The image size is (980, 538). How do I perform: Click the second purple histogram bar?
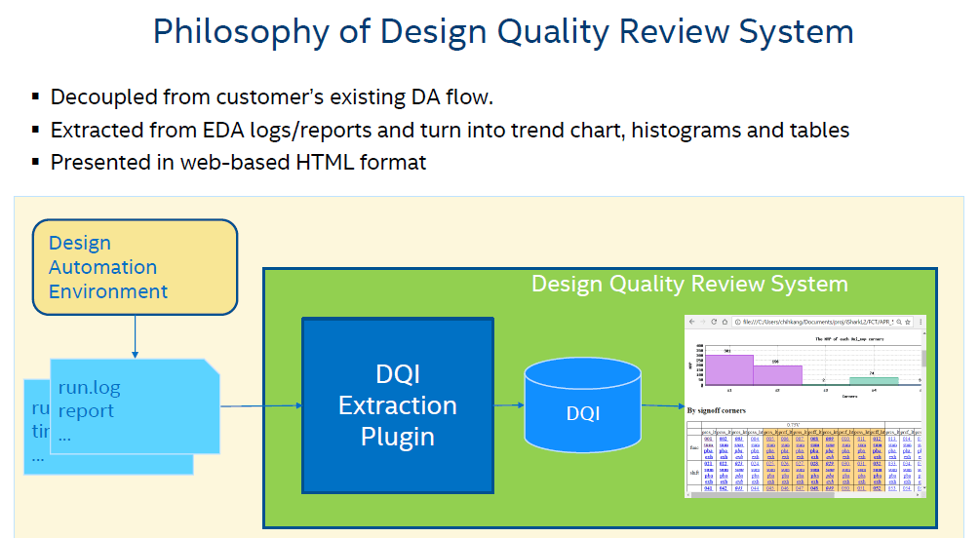pos(777,375)
